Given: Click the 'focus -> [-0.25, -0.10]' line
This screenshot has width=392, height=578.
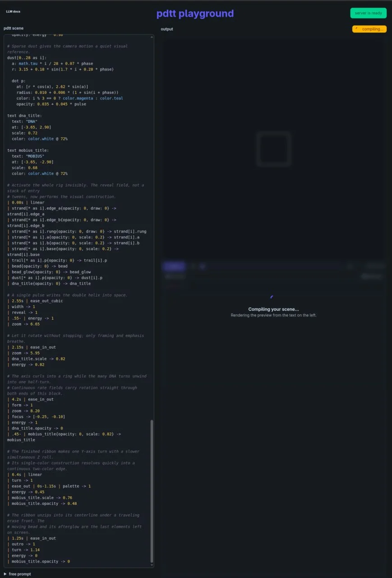Looking at the screenshot, I should [36, 417].
